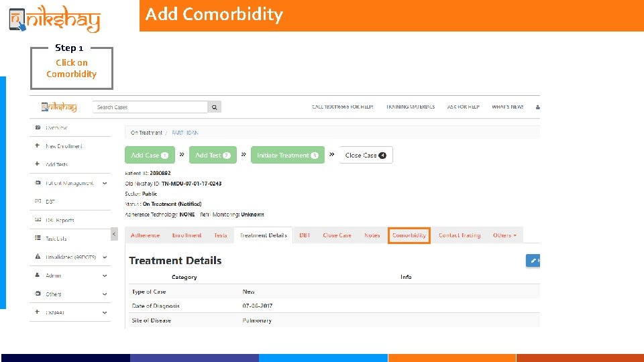Click the Ask For Help link
The image size is (644, 362).
point(464,107)
